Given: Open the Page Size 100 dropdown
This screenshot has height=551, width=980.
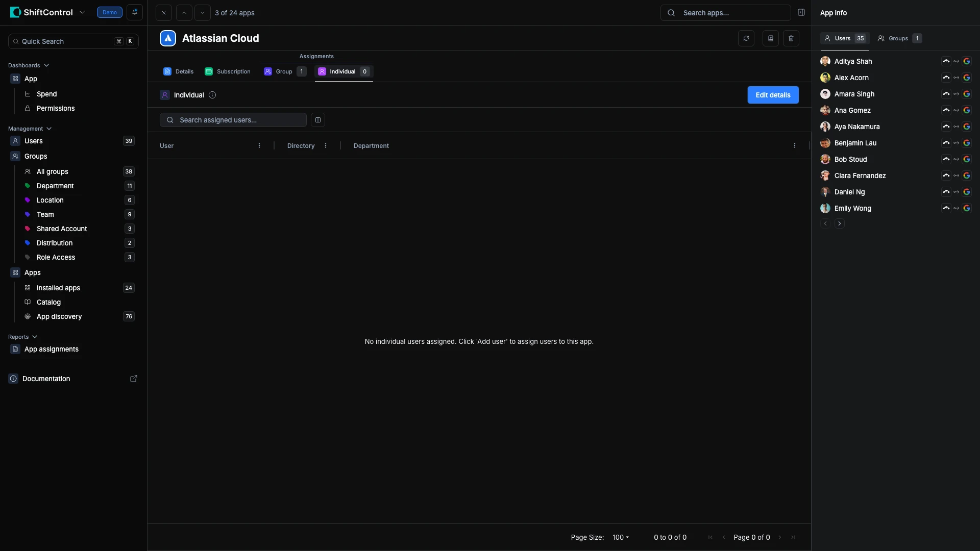Looking at the screenshot, I should pos(620,537).
